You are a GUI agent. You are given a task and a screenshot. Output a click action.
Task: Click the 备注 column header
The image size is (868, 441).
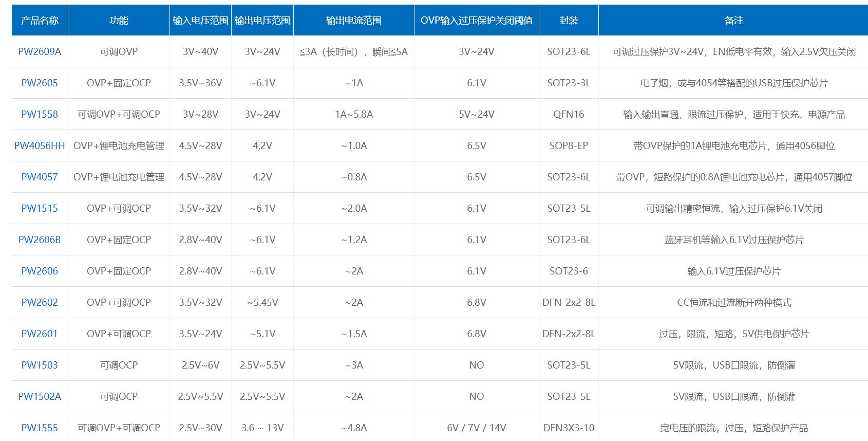(733, 21)
